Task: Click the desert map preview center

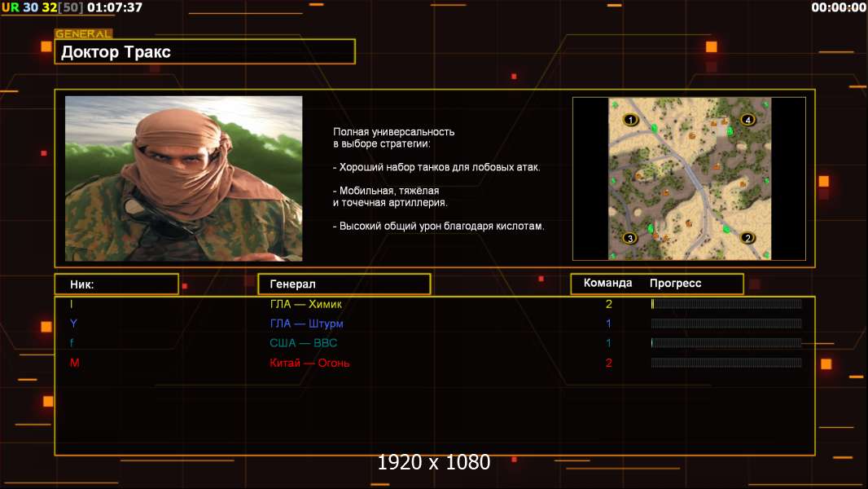Action: pyautogui.click(x=689, y=178)
